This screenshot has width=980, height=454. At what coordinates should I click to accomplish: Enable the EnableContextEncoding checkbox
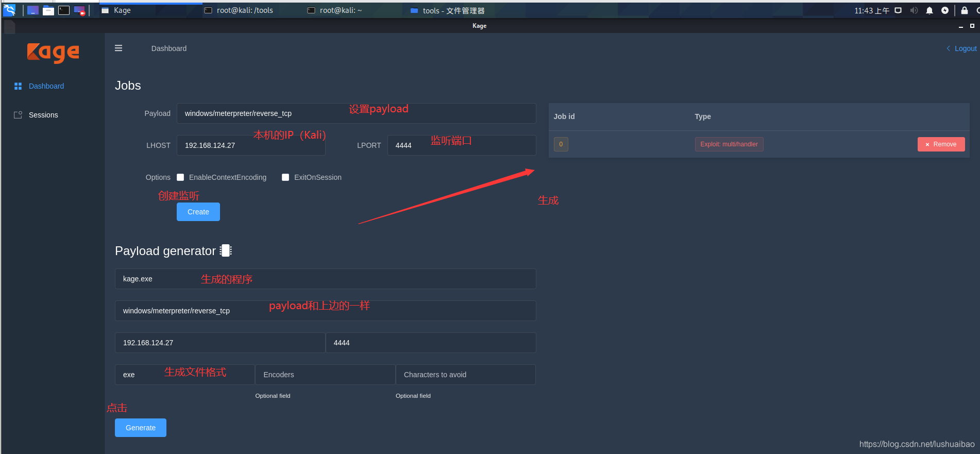point(180,177)
